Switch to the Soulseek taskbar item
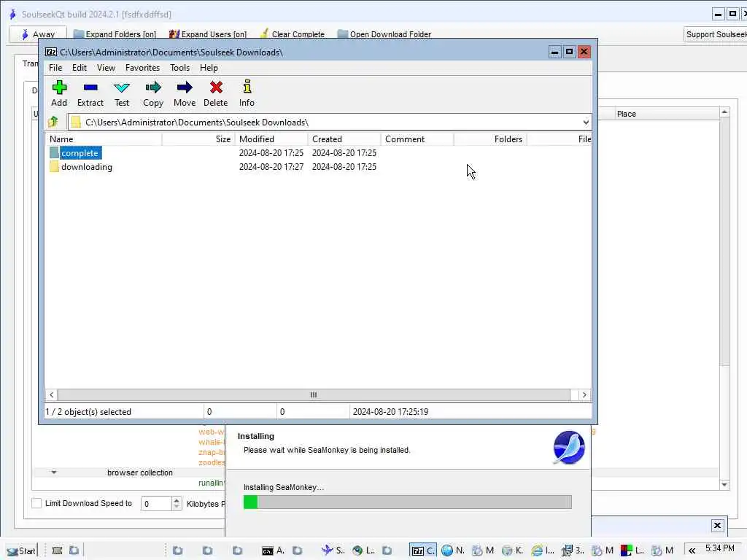The height and width of the screenshot is (560, 747). click(333, 551)
